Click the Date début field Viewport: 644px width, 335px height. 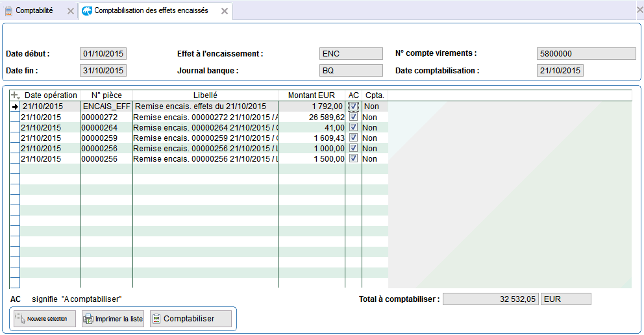pyautogui.click(x=103, y=54)
